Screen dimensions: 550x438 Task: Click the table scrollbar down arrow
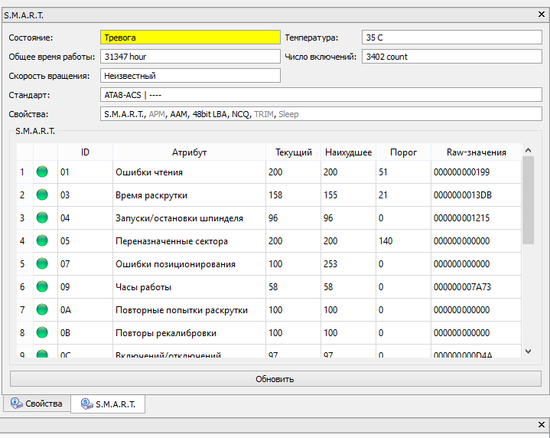(x=528, y=351)
